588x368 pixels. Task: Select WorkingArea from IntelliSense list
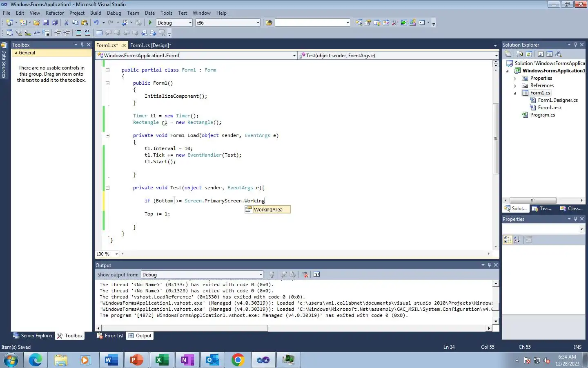point(268,210)
